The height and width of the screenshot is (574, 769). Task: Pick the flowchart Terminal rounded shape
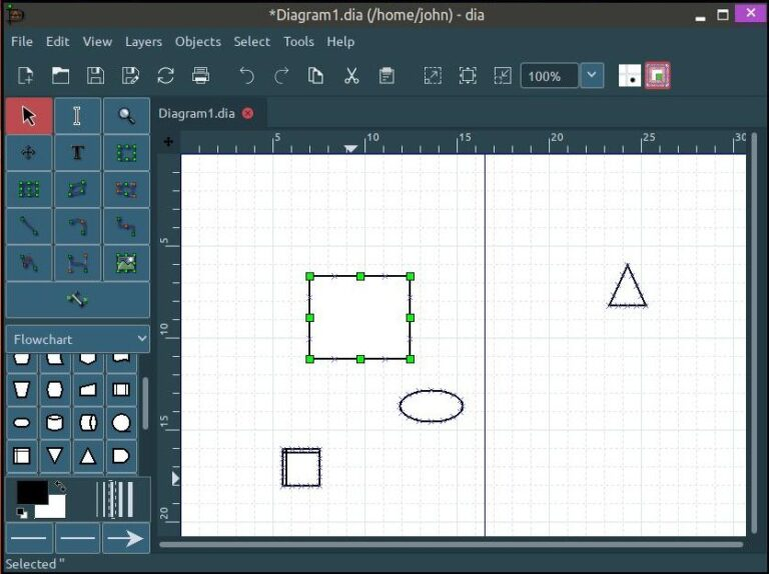pos(22,422)
